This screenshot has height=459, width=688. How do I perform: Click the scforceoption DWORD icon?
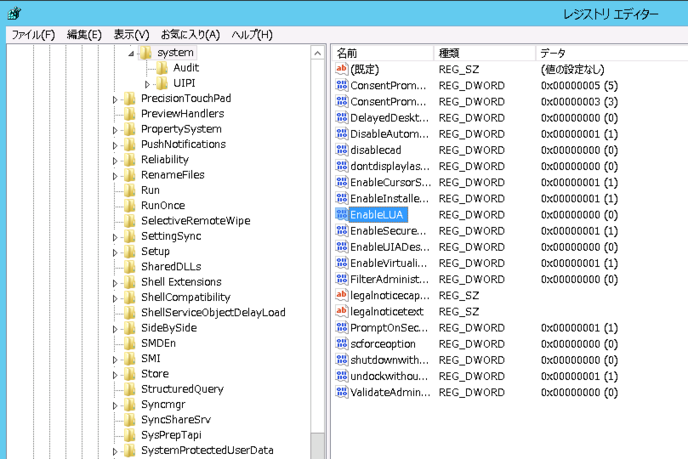(x=341, y=344)
